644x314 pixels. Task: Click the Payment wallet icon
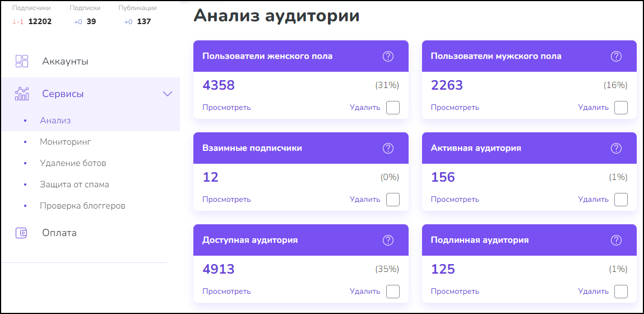[22, 233]
